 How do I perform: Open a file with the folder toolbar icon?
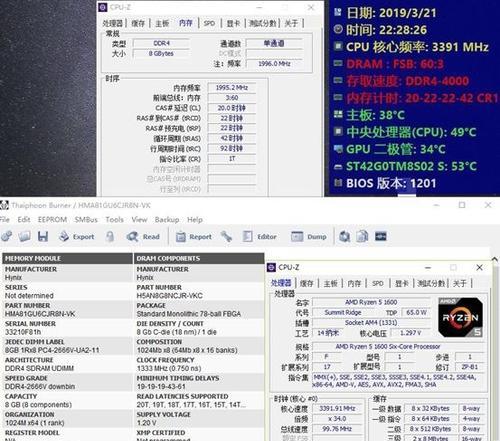[x=25, y=236]
